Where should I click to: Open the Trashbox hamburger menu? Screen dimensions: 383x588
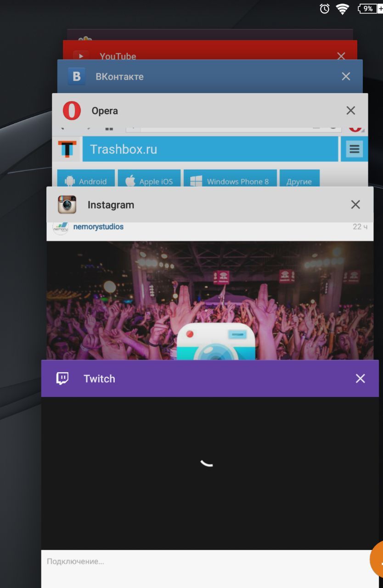coord(354,149)
